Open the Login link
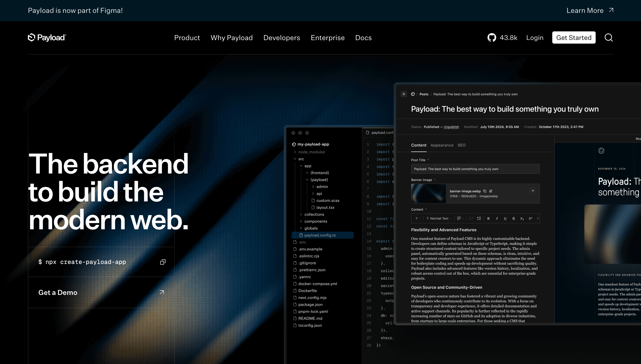Image resolution: width=641 pixels, height=364 pixels. click(x=535, y=37)
